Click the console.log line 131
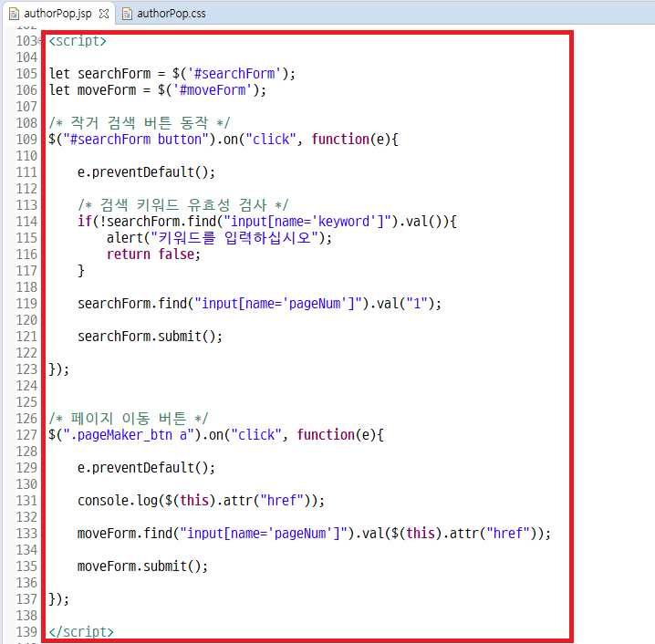This screenshot has height=644, width=655. 201,501
